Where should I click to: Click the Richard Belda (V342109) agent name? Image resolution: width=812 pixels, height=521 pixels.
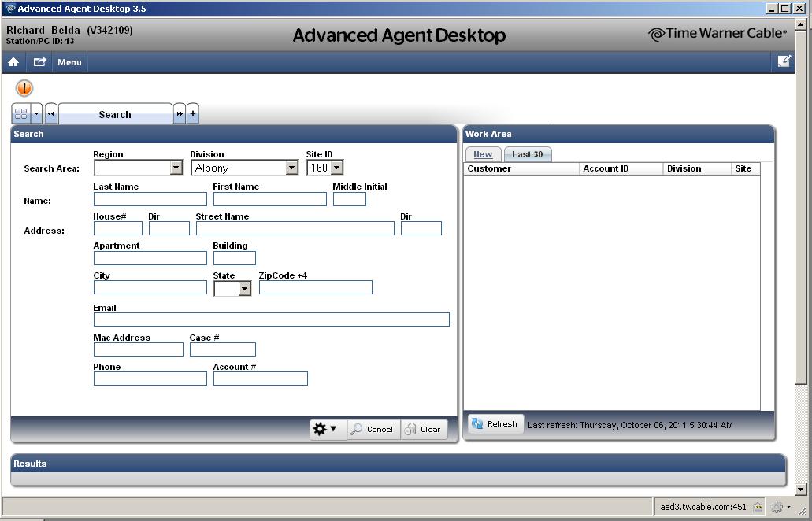[69, 30]
